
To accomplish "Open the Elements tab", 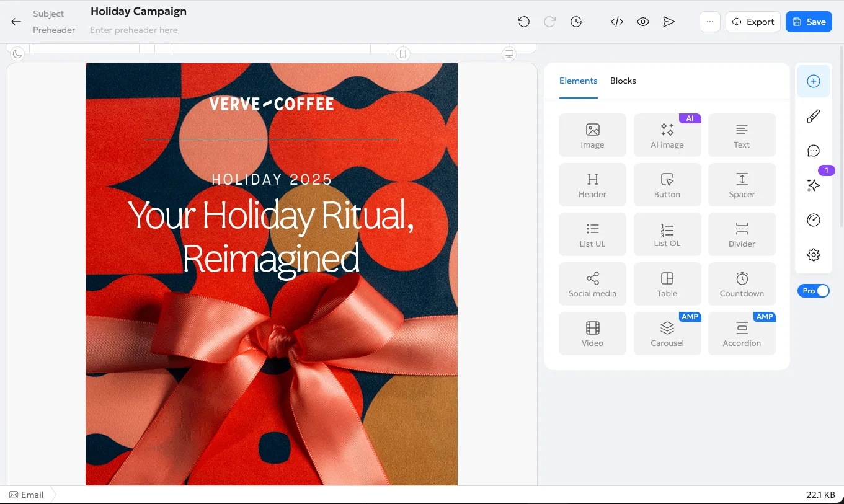I will pyautogui.click(x=579, y=81).
